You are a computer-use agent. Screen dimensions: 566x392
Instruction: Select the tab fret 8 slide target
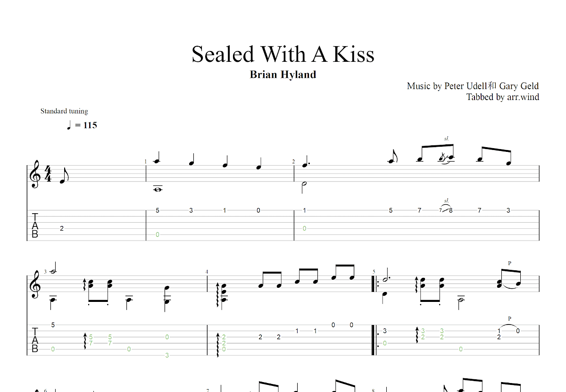[x=450, y=210]
